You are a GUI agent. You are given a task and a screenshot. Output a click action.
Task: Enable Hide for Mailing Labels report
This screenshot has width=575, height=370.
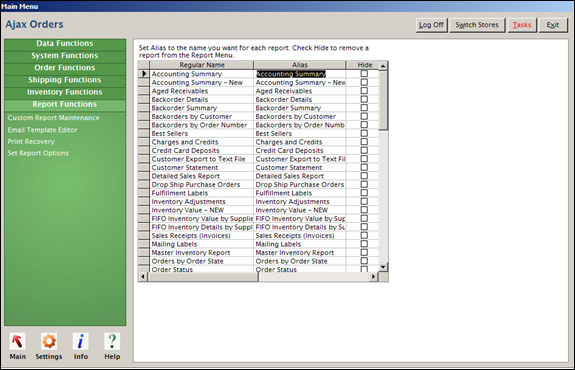(x=364, y=244)
